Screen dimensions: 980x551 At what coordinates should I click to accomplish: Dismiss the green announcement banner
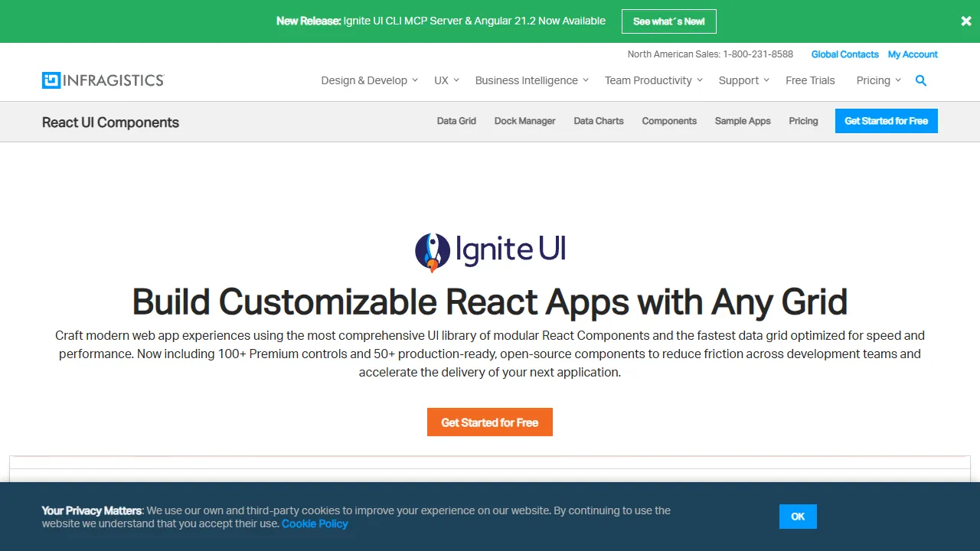966,21
